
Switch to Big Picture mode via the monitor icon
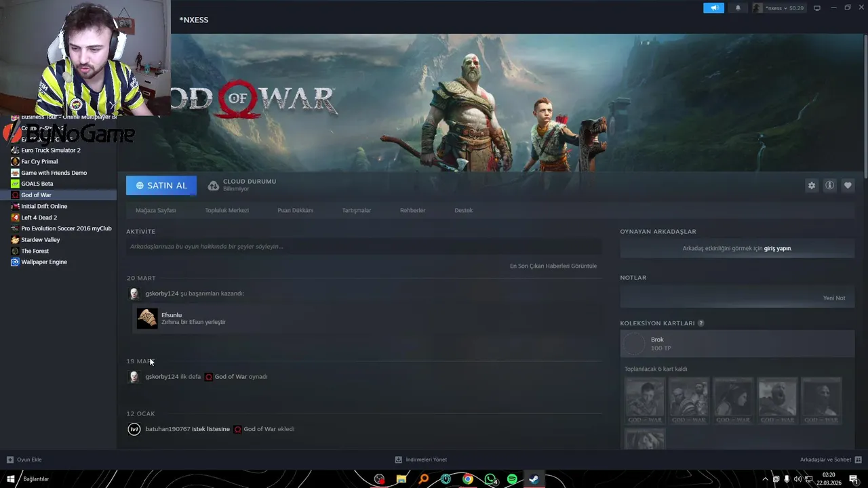(817, 8)
